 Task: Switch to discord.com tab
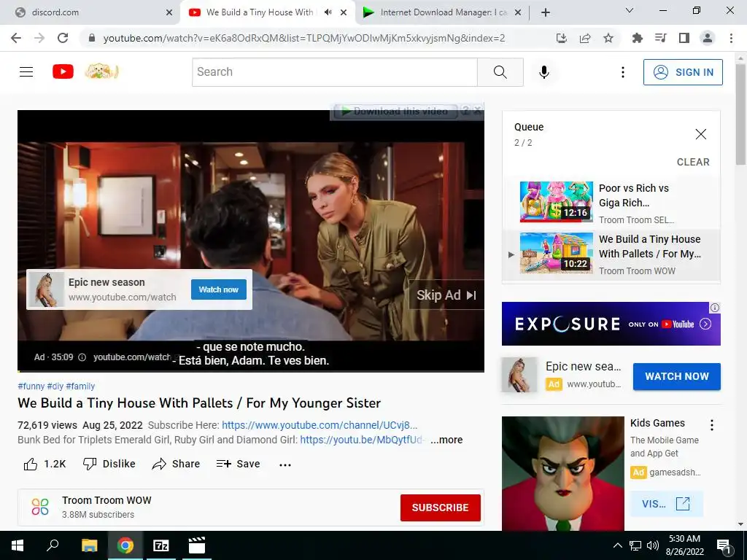[x=93, y=12]
